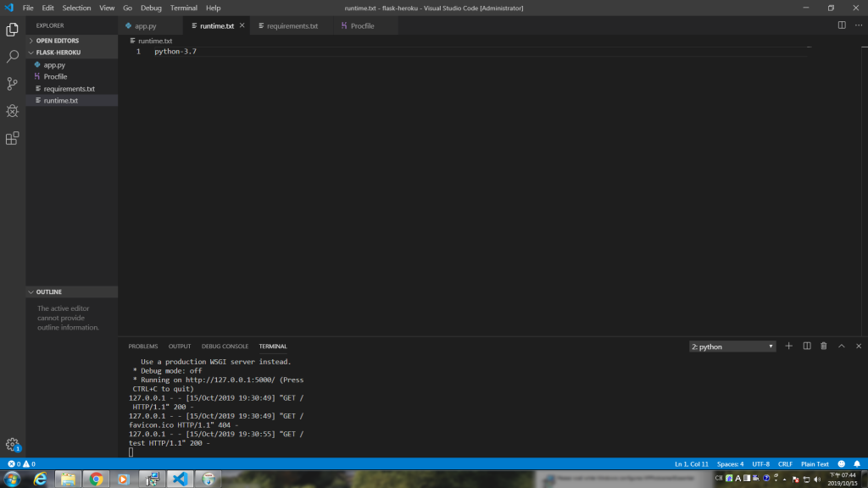Select runtime.txt in the explorer tree
The image size is (868, 488).
point(71,101)
